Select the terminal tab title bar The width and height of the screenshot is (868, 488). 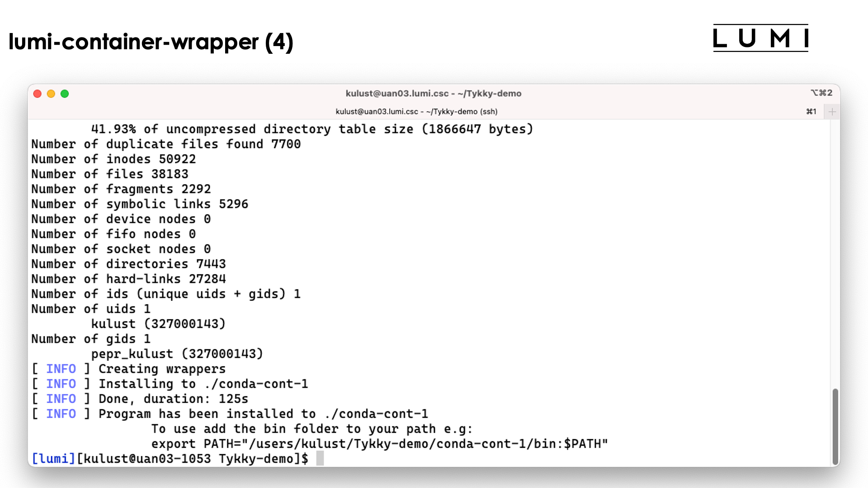(417, 112)
